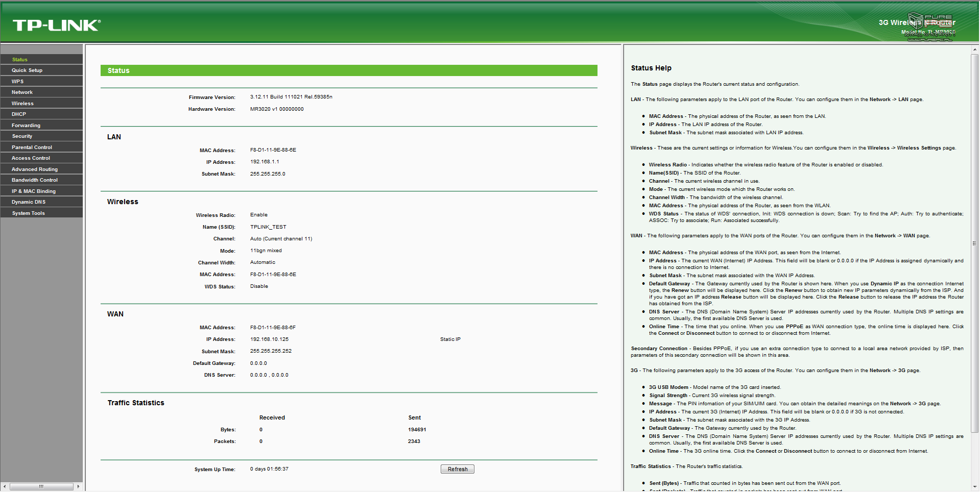
Task: Open Bandwidth Control settings
Action: pos(35,180)
